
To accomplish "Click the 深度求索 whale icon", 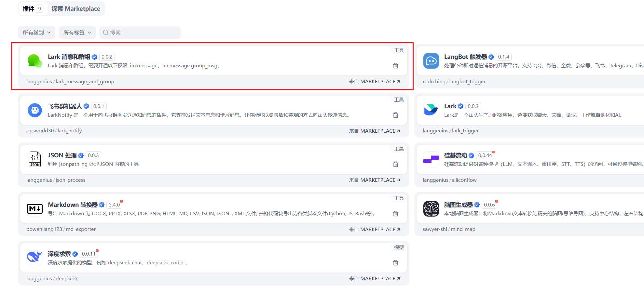I will coord(35,258).
